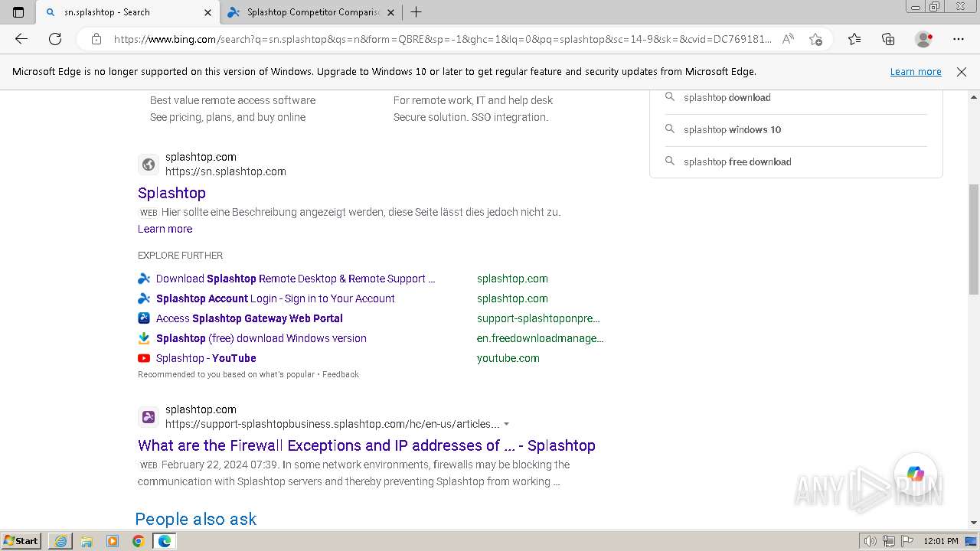The width and height of the screenshot is (980, 551).
Task: Open Splashtop (free) download Windows version
Action: (261, 338)
